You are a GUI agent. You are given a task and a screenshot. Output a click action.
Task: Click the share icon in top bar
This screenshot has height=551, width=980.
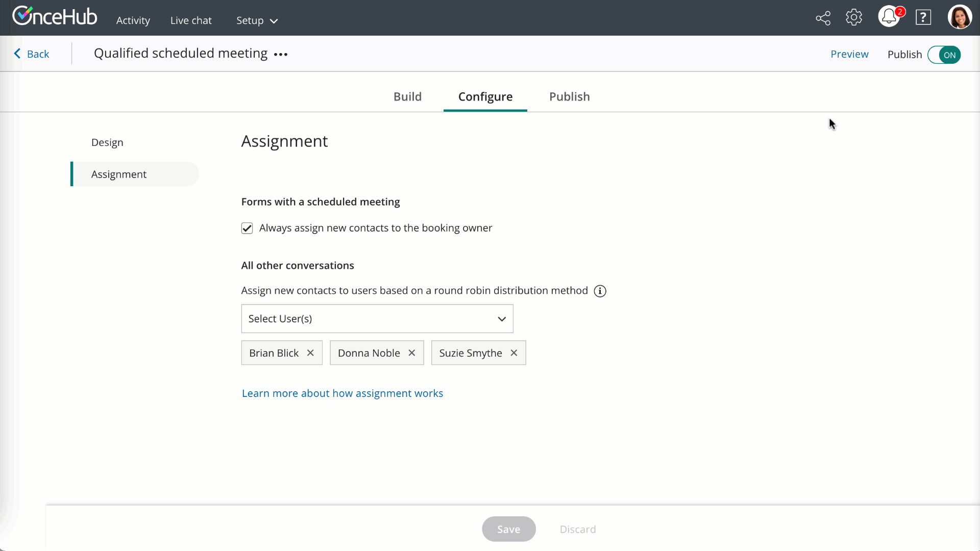[823, 18]
